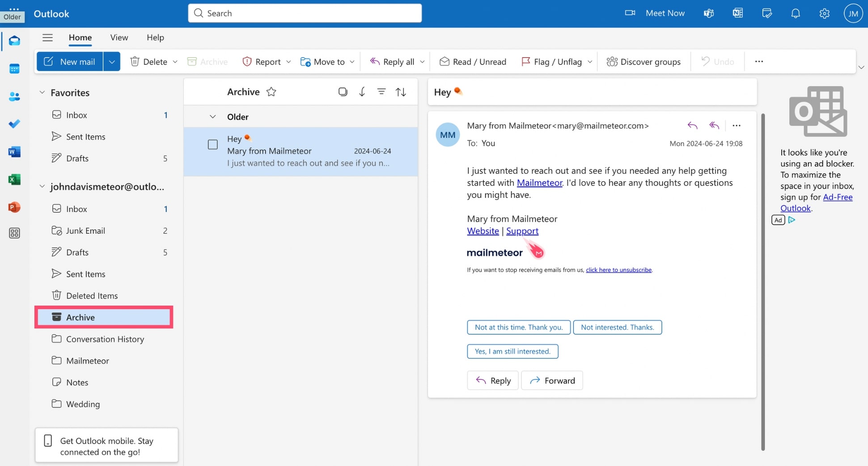Click the unsubscribe link in email
Viewport: 868px width, 466px height.
(x=618, y=270)
